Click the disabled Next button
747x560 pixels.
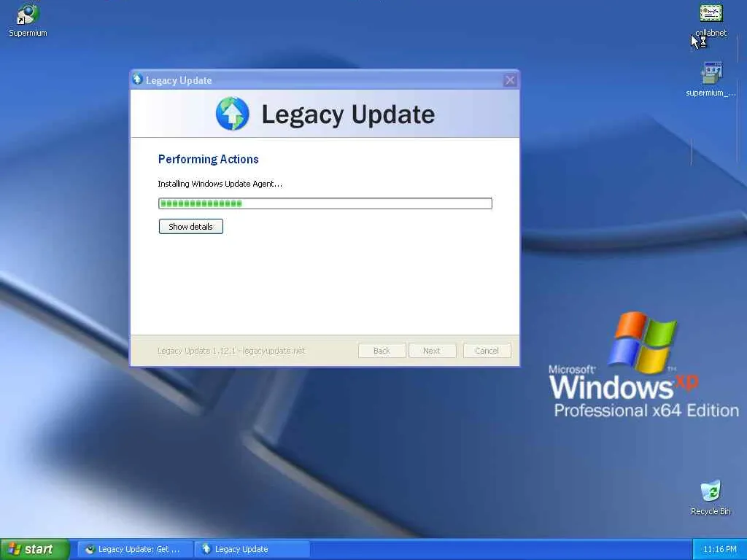pyautogui.click(x=432, y=351)
